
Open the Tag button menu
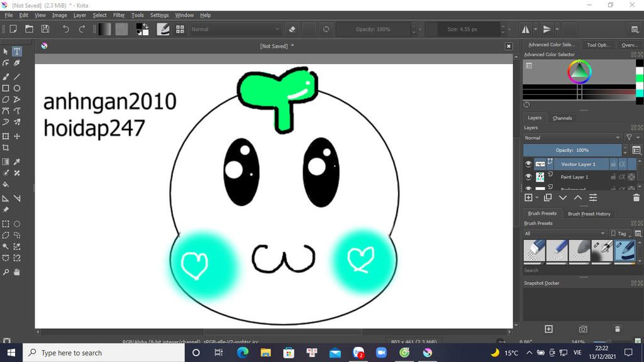pyautogui.click(x=619, y=234)
